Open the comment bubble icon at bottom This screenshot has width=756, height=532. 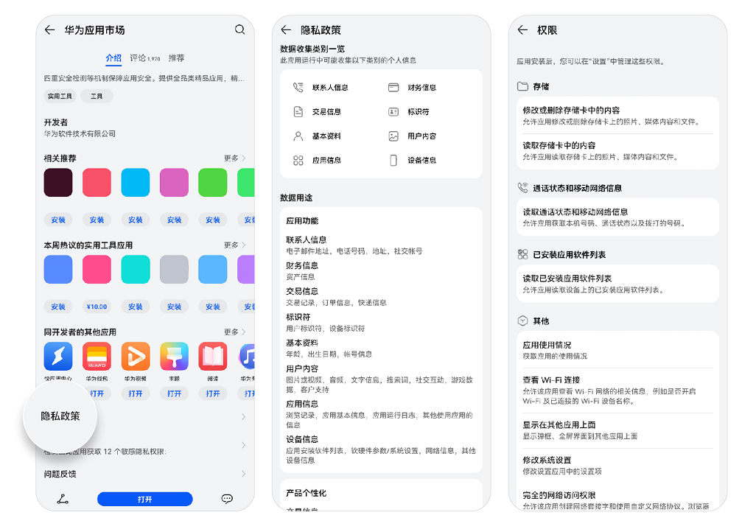tap(227, 499)
